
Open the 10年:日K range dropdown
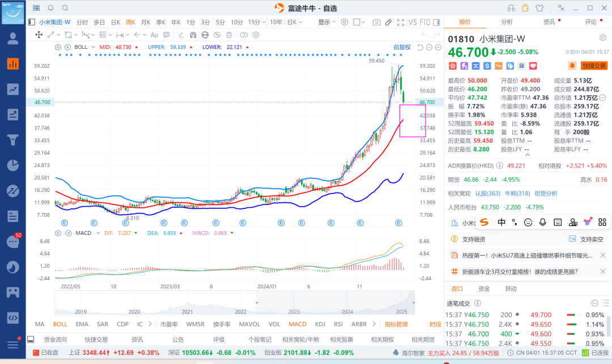[286, 22]
